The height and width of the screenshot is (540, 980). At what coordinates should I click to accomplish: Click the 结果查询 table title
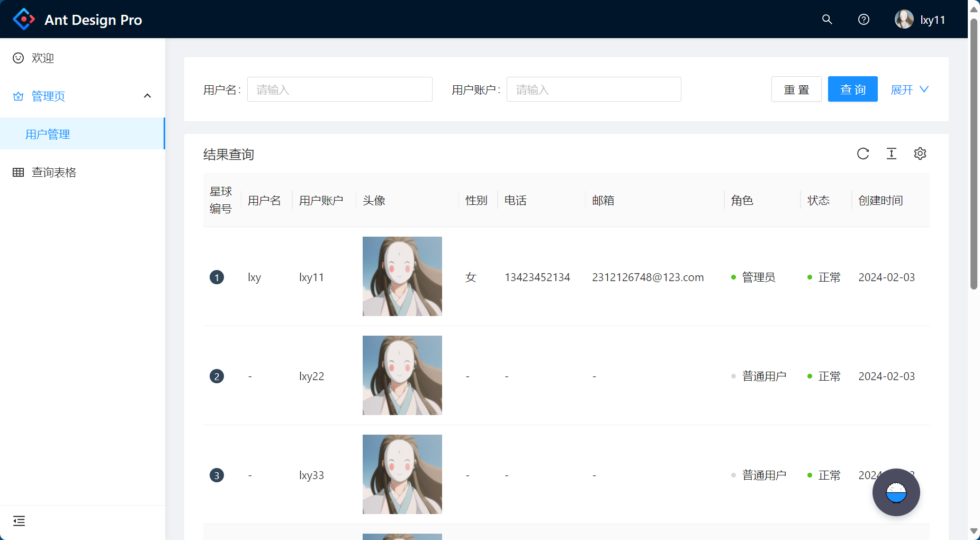pyautogui.click(x=229, y=155)
